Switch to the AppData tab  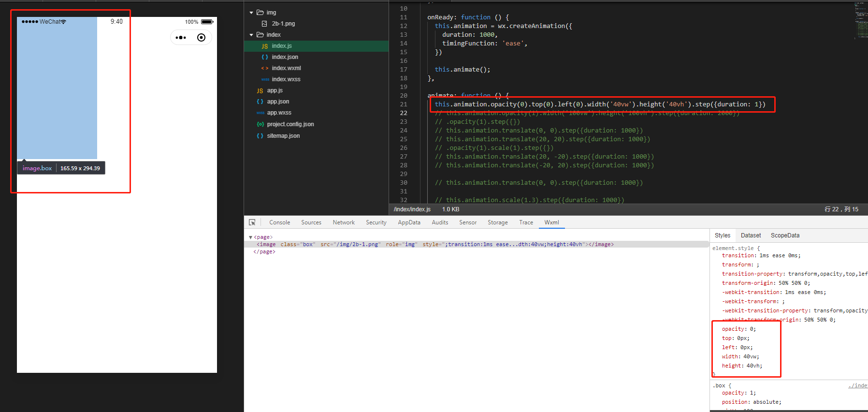tap(409, 222)
